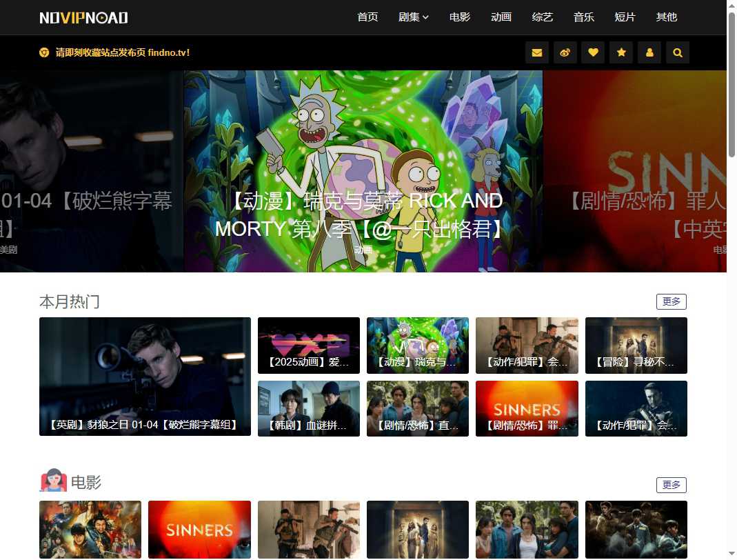737x560 pixels.
Task: Click the star bookmark icon
Action: (621, 52)
